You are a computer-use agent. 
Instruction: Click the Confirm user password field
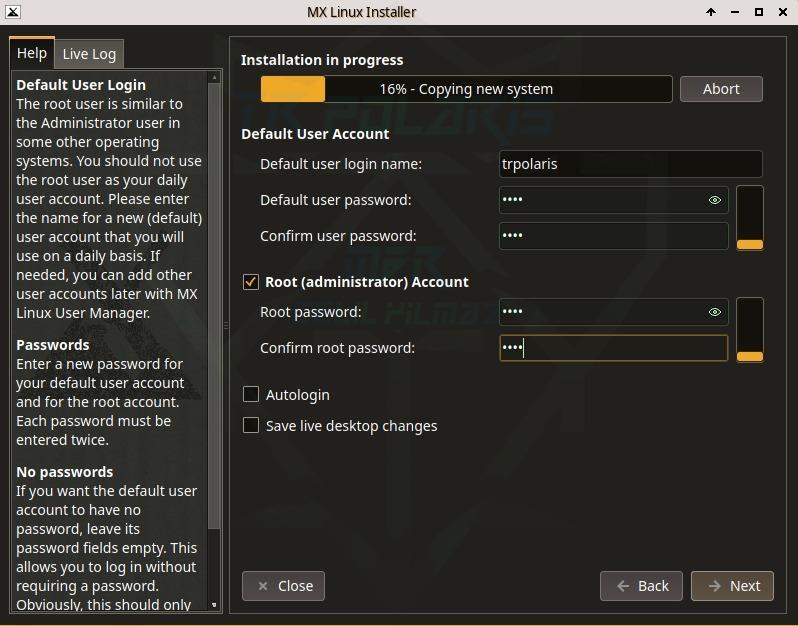613,236
